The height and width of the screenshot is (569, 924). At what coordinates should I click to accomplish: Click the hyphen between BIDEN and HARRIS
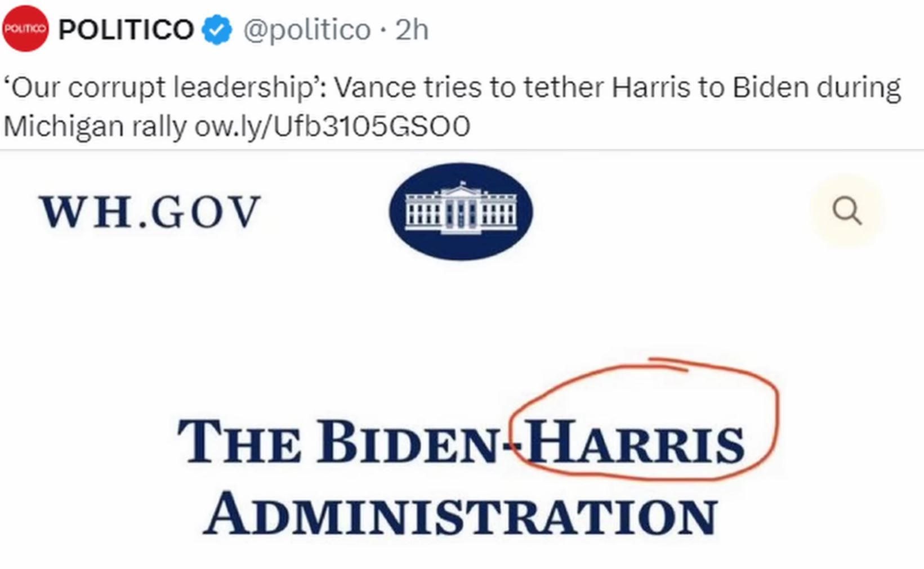click(512, 448)
